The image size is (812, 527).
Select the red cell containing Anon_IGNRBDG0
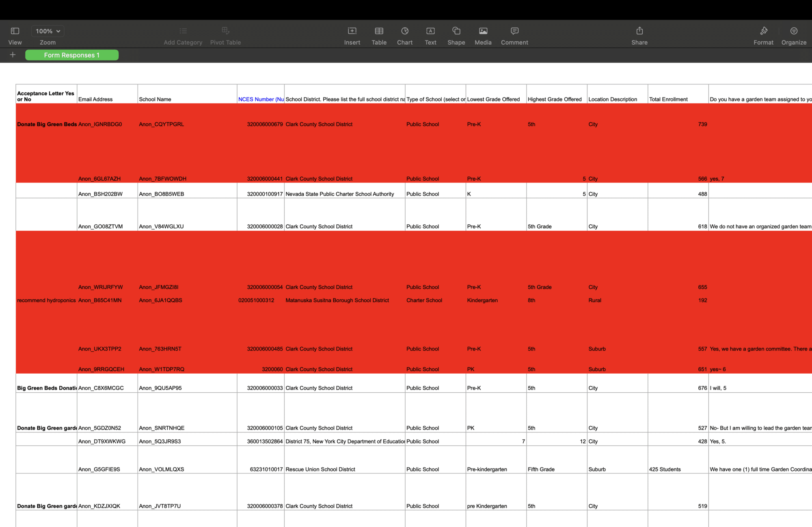tap(107, 124)
